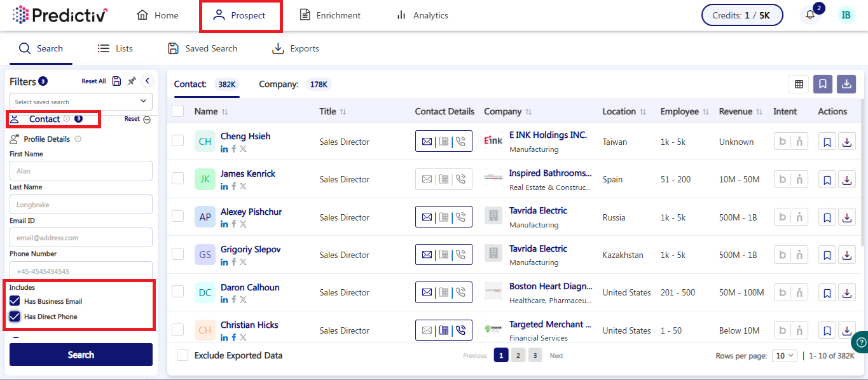
Task: Click Reset All filters
Action: coord(93,81)
